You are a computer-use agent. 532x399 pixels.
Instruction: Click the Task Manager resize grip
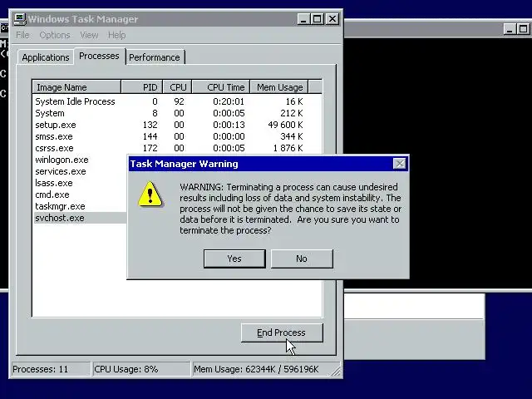tap(336, 372)
